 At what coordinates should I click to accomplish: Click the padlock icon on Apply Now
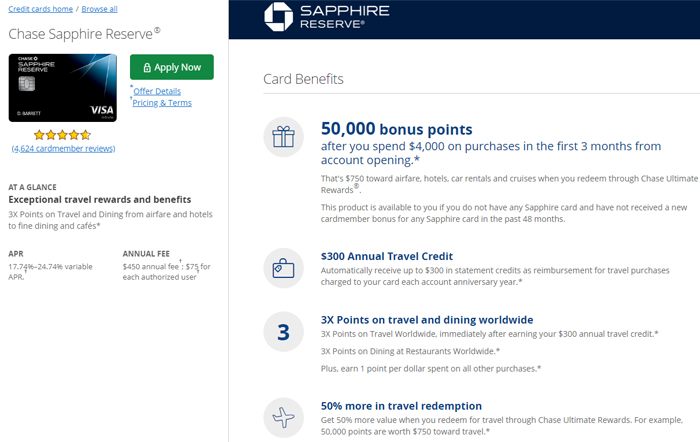pos(147,67)
